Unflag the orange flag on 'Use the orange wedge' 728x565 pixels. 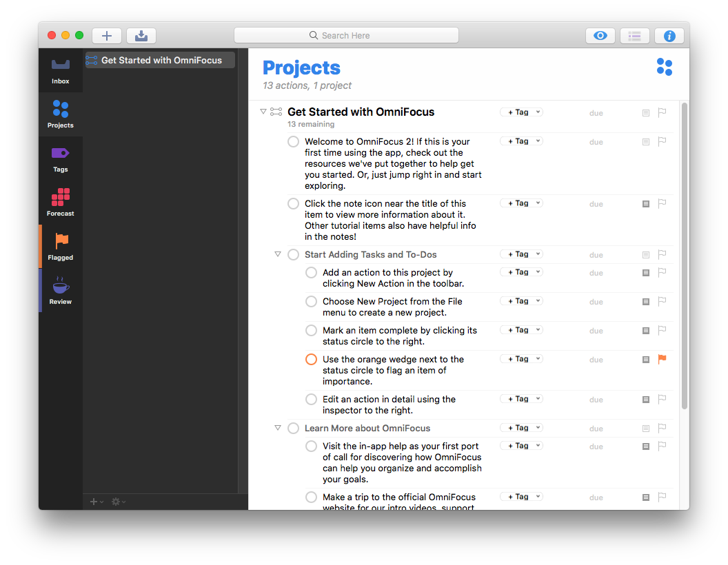pos(662,359)
